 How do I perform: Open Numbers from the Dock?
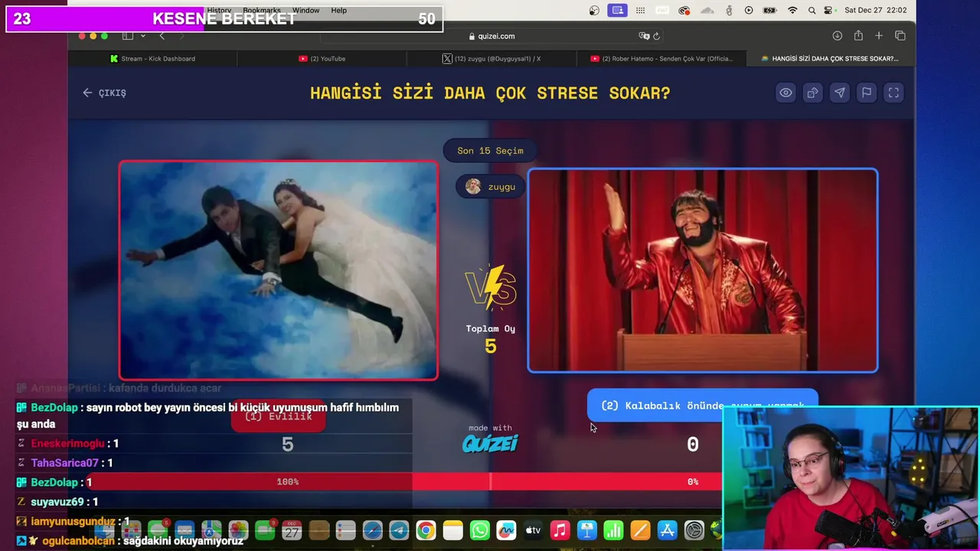click(613, 530)
